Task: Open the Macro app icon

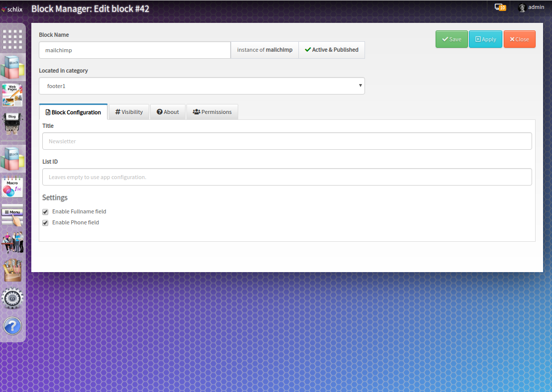Action: tap(12, 187)
